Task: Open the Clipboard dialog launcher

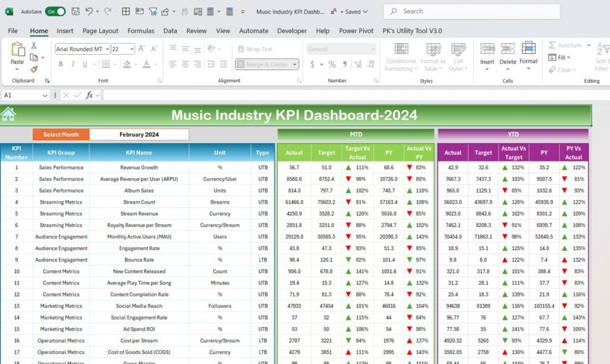Action: pos(47,81)
